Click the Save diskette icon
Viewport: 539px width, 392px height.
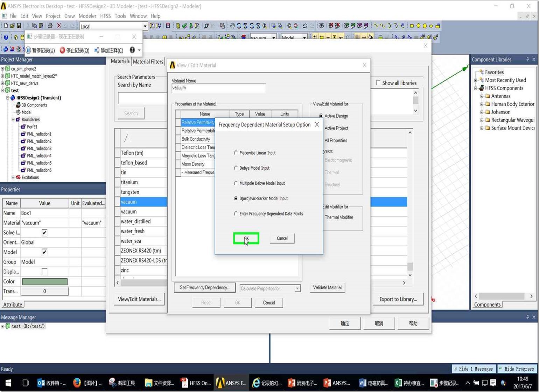click(19, 26)
